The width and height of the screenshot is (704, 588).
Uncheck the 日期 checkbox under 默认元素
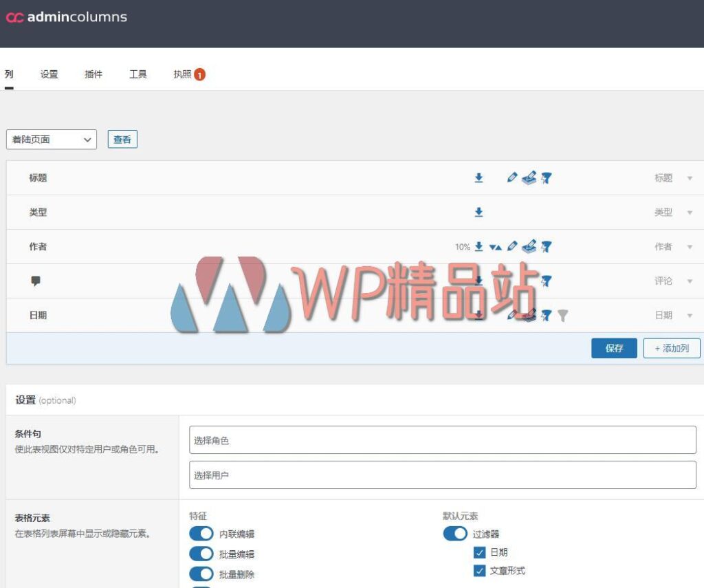(x=480, y=552)
